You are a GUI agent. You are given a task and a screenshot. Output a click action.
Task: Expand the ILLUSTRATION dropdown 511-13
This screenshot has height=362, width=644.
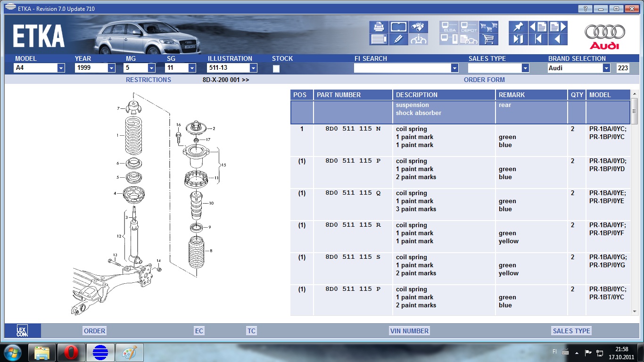253,68
